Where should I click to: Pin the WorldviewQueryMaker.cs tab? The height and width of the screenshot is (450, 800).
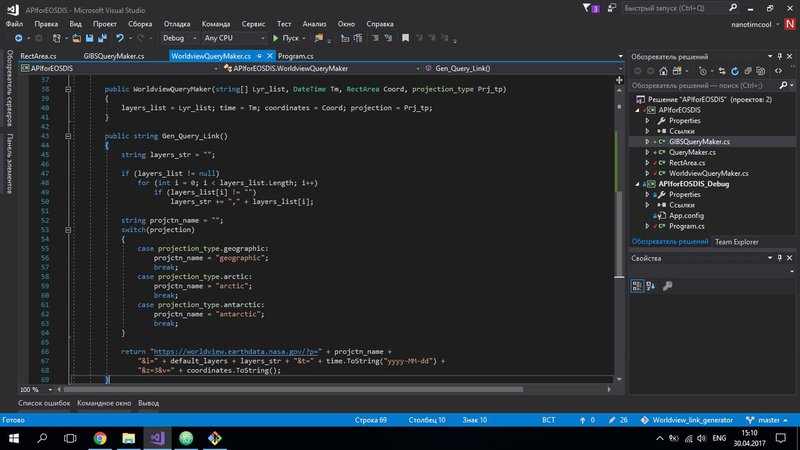tap(258, 56)
